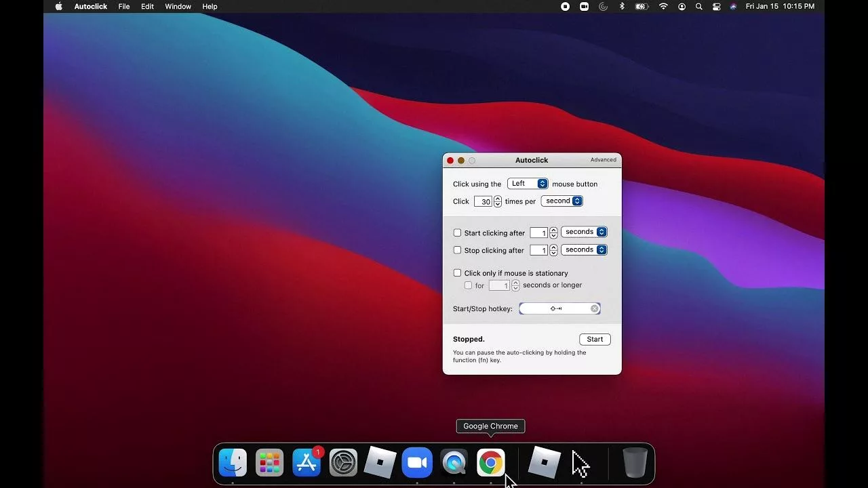Launch Zoom from the Dock

point(417,463)
